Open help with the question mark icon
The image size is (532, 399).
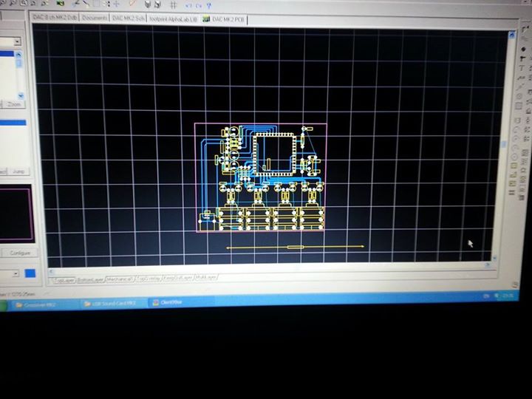coord(209,6)
